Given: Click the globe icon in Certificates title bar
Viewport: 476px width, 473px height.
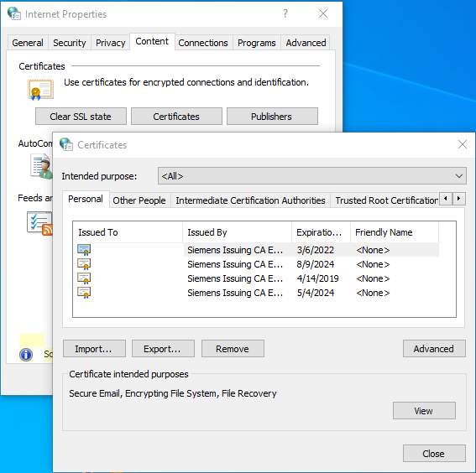Looking at the screenshot, I should coord(65,144).
